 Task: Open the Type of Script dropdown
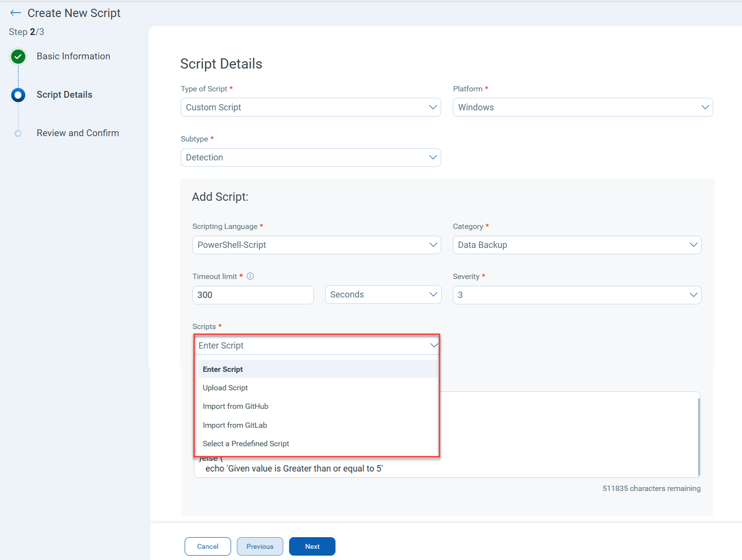[x=311, y=107]
